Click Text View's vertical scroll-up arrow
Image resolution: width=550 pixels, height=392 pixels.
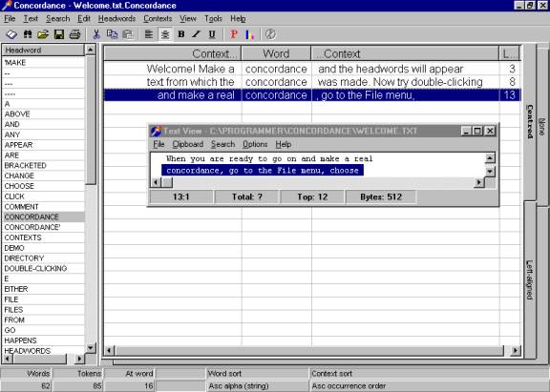tap(490, 158)
